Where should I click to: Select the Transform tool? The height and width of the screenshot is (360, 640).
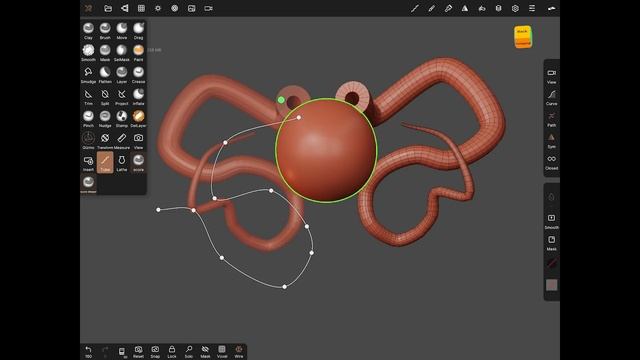coord(105,141)
